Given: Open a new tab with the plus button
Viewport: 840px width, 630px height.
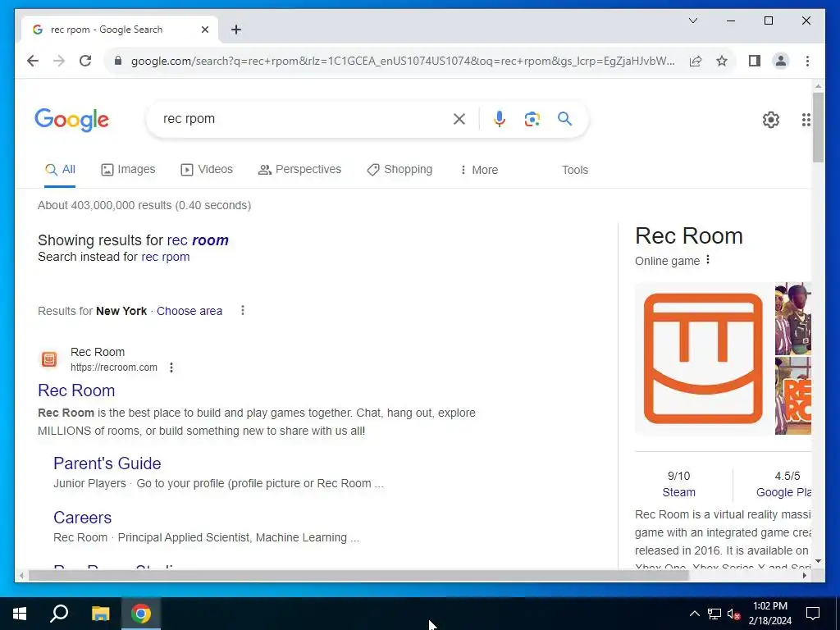Looking at the screenshot, I should (236, 30).
